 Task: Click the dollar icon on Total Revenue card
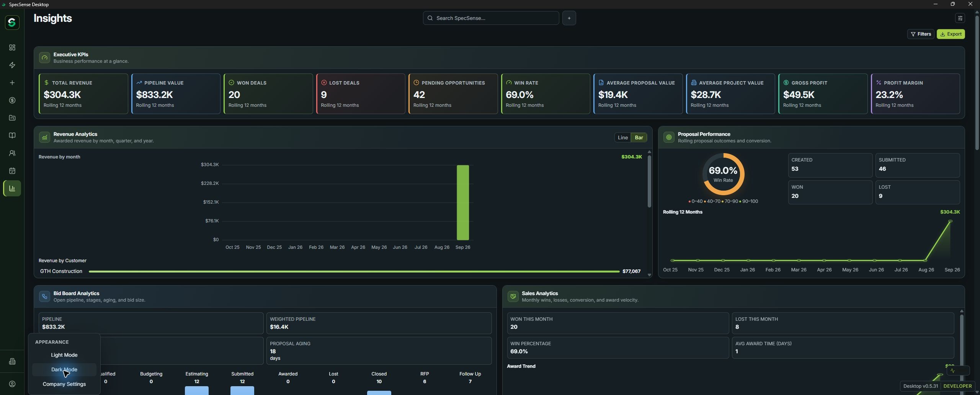tap(46, 83)
